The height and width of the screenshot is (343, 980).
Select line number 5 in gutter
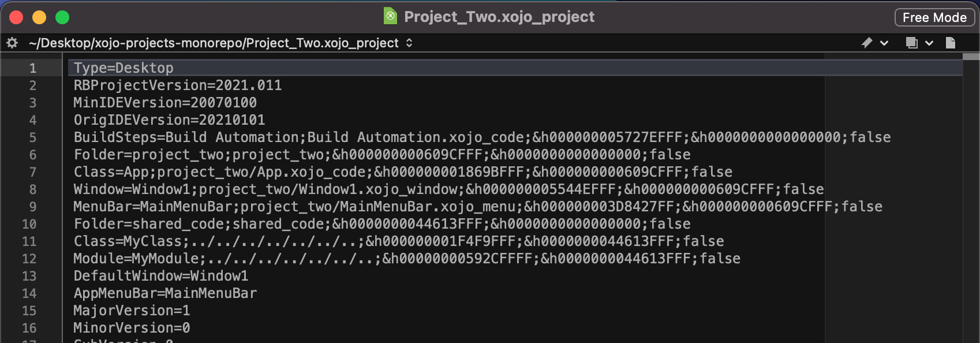33,137
